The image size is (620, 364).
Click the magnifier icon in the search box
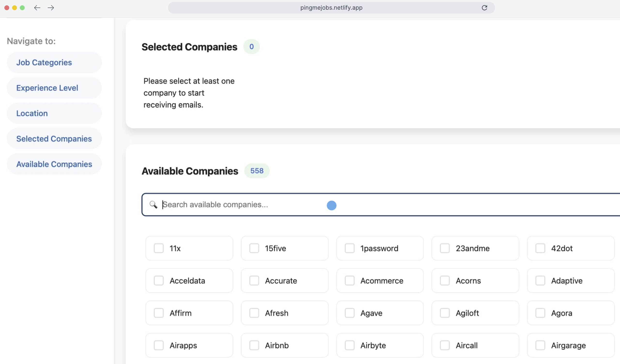click(x=153, y=205)
